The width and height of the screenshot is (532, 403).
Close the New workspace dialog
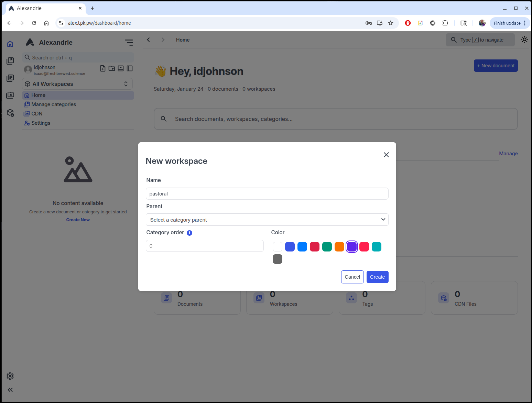386,155
